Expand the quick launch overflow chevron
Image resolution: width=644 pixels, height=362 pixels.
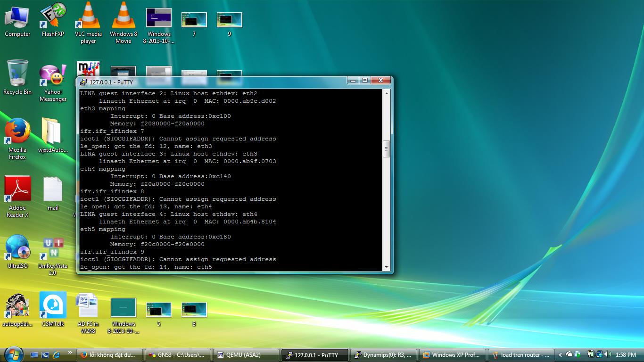(x=70, y=353)
